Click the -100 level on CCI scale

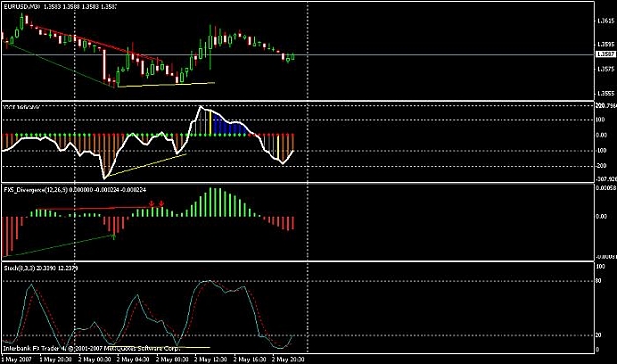[x=602, y=151]
